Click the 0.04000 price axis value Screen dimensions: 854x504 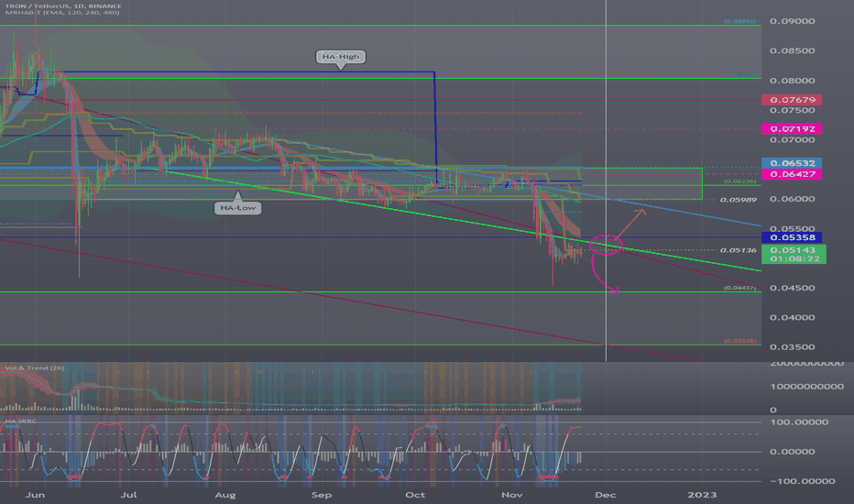click(x=792, y=318)
